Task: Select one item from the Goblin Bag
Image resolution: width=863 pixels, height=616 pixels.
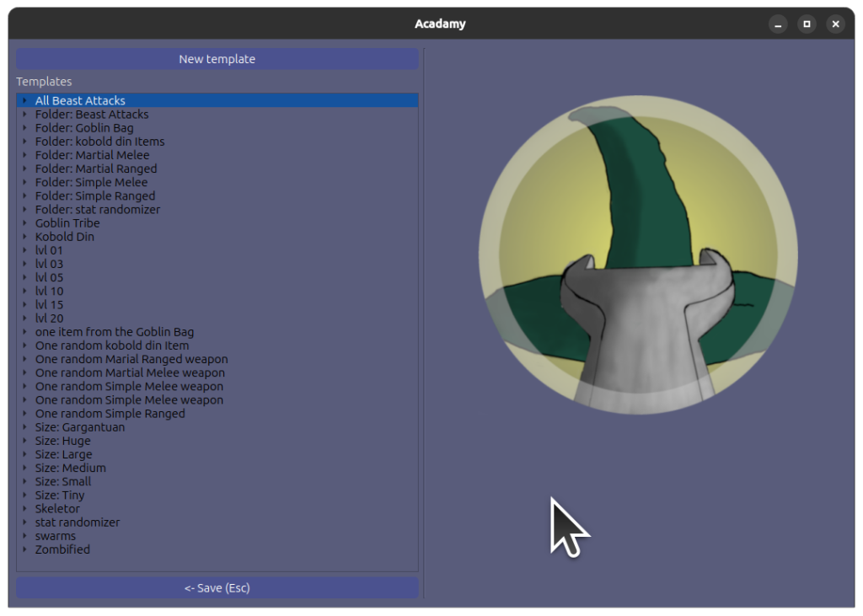Action: click(114, 332)
